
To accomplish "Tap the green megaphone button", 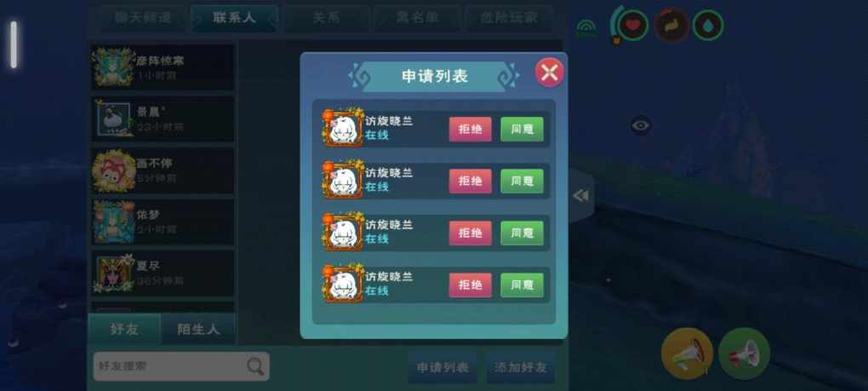I will 744,354.
